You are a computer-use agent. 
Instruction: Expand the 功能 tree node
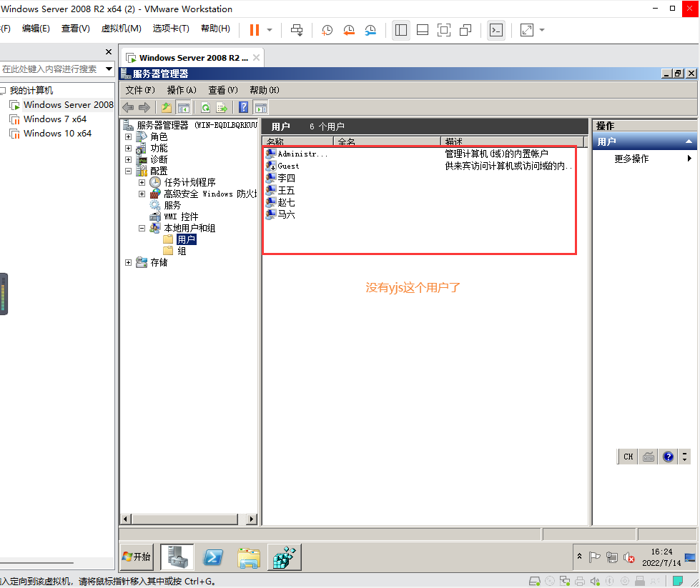click(129, 148)
